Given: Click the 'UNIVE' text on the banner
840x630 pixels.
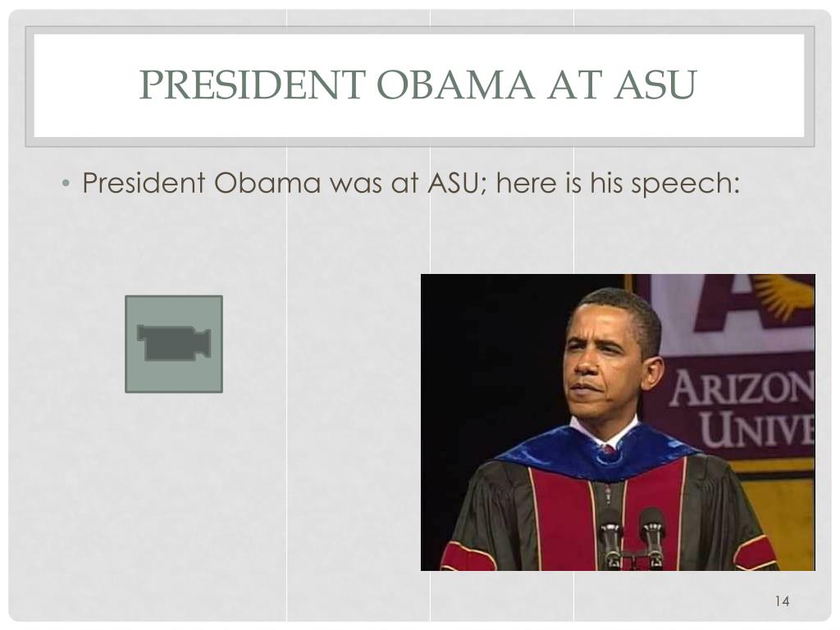Looking at the screenshot, I should click(x=757, y=428).
